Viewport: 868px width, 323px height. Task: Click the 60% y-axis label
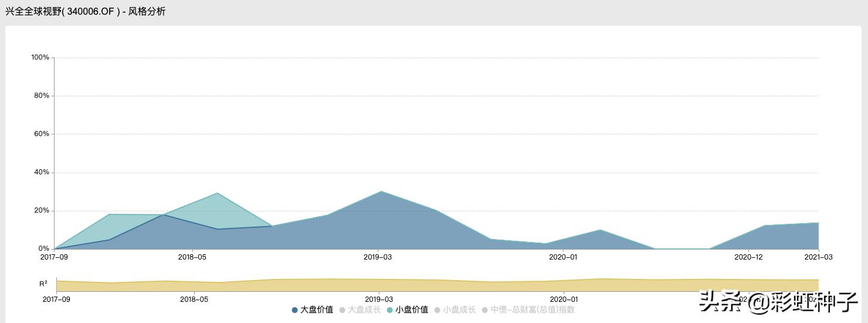coord(42,134)
